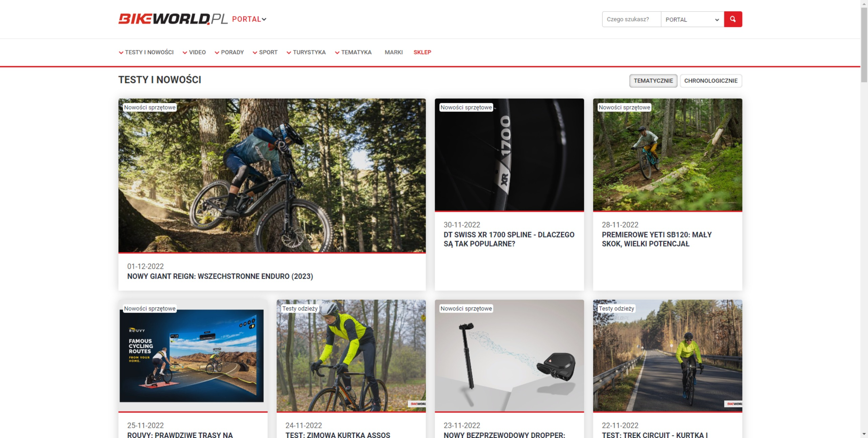Open the Trek Circuit road cyclist thumbnail

pos(667,356)
